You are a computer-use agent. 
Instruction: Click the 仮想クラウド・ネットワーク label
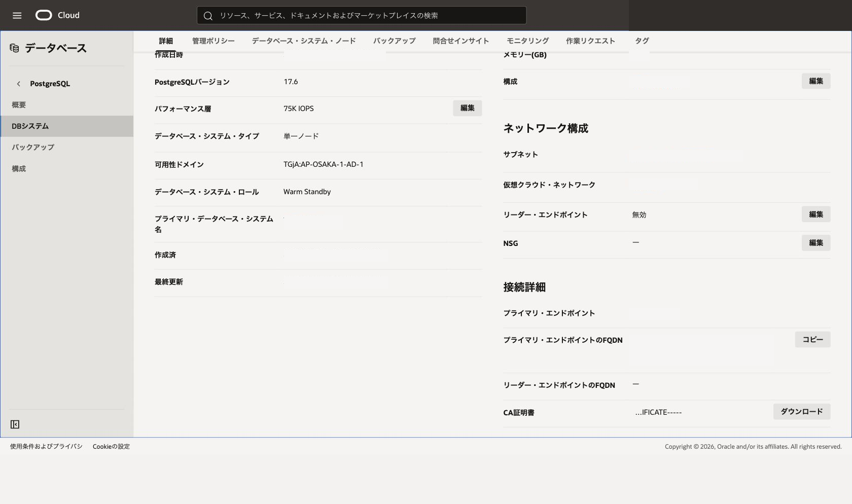click(549, 185)
